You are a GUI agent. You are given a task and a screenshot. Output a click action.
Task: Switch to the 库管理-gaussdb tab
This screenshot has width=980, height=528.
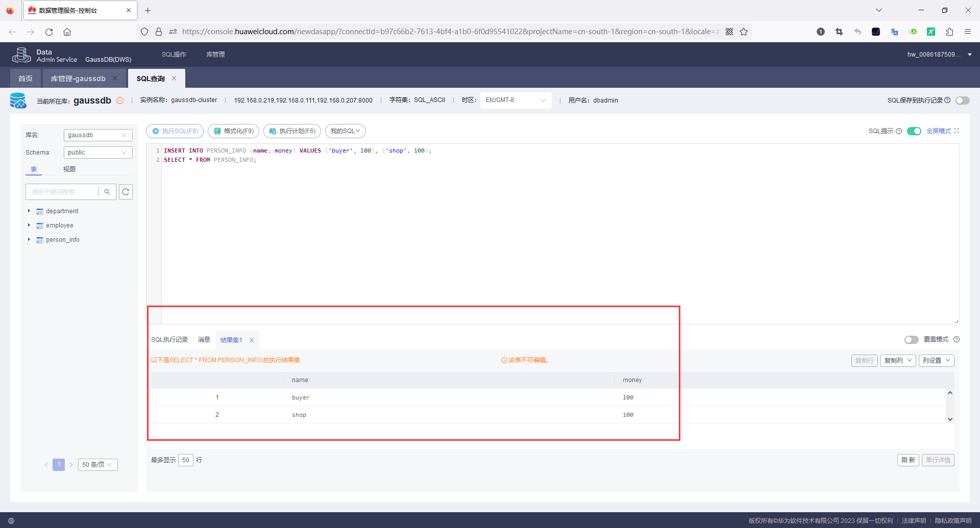pyautogui.click(x=78, y=79)
